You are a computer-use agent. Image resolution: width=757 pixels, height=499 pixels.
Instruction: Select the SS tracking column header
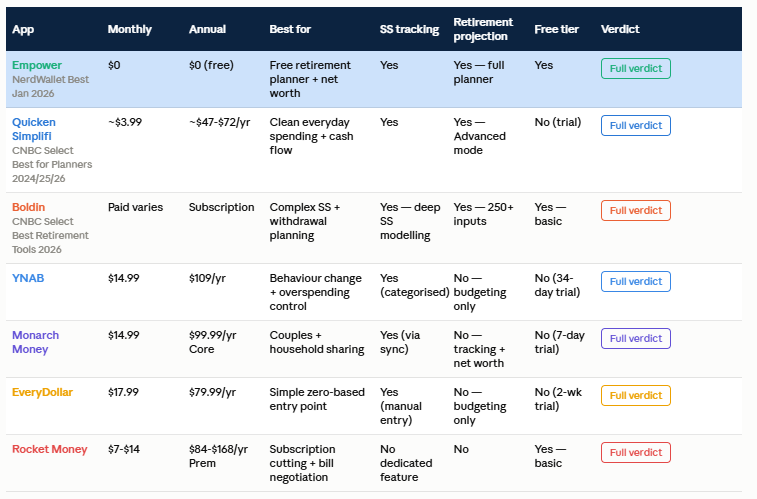[409, 29]
